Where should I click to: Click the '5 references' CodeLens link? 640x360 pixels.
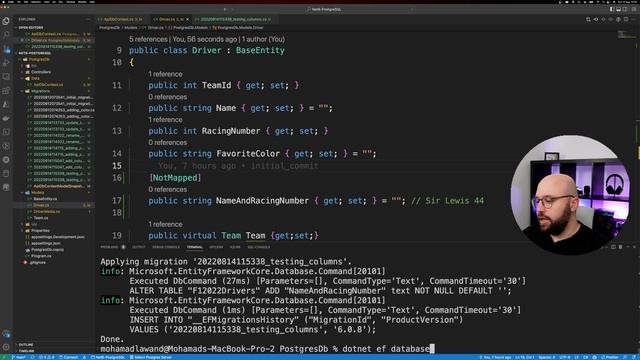148,39
